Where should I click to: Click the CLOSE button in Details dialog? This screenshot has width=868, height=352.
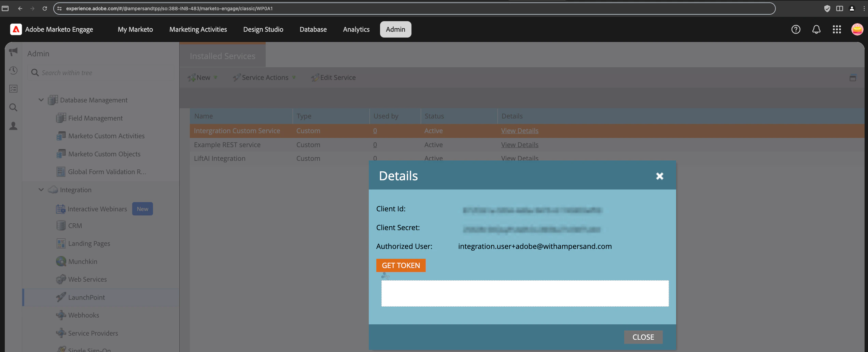[x=643, y=337]
